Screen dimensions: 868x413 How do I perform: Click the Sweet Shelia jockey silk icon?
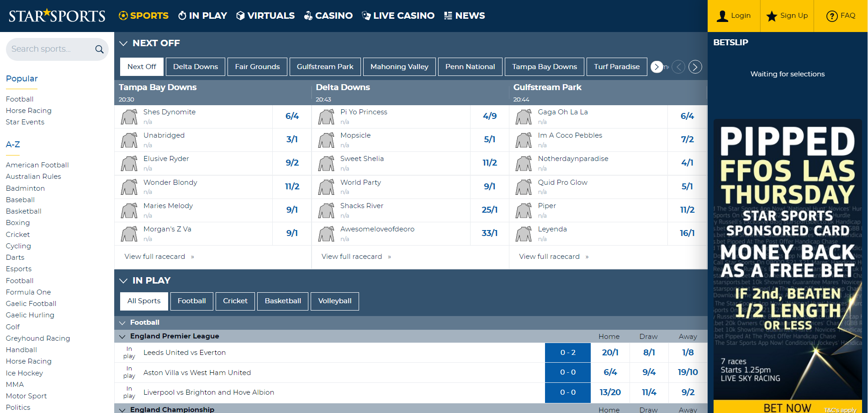pos(326,163)
